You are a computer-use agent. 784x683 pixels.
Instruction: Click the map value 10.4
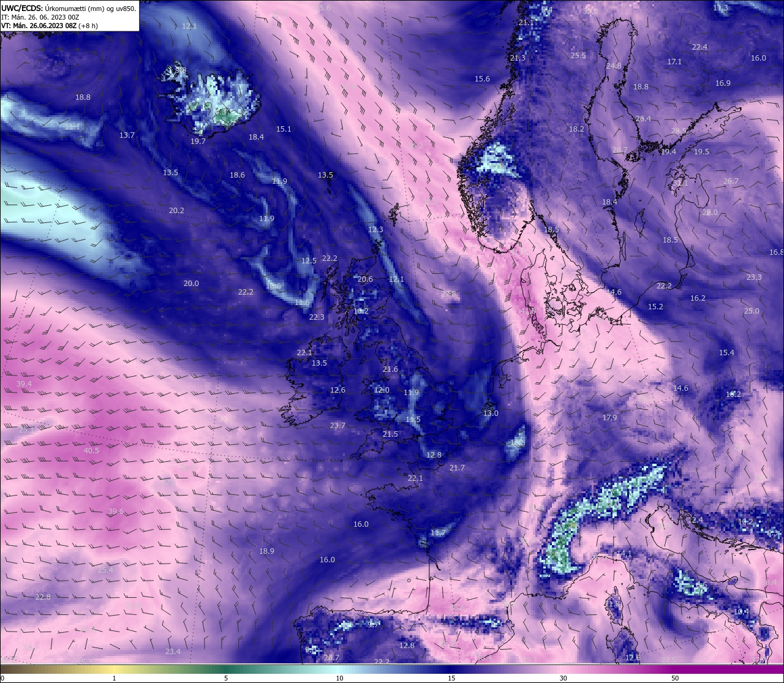click(741, 611)
